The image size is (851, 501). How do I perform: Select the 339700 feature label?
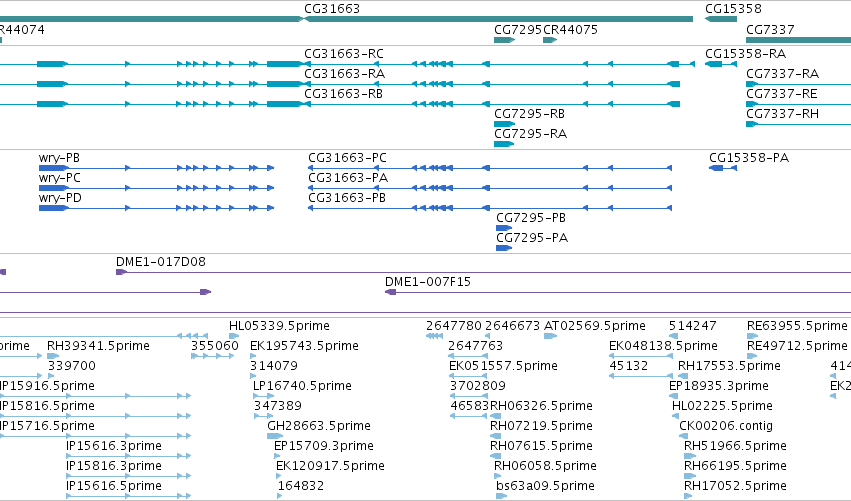click(72, 366)
